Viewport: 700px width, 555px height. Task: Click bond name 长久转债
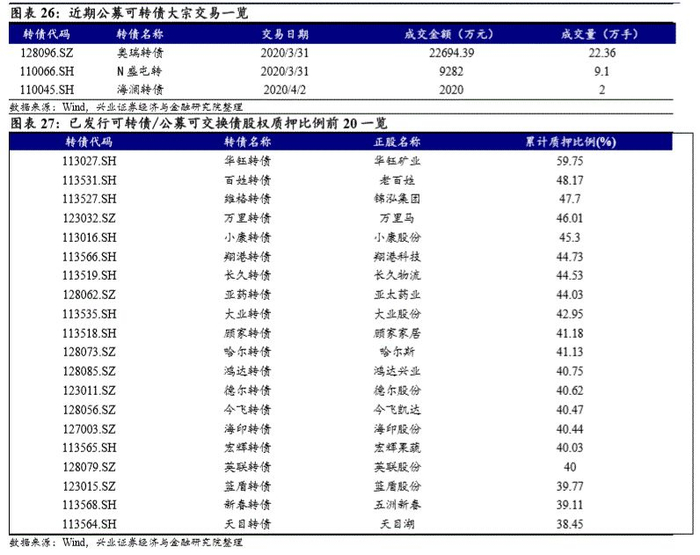[x=247, y=275]
